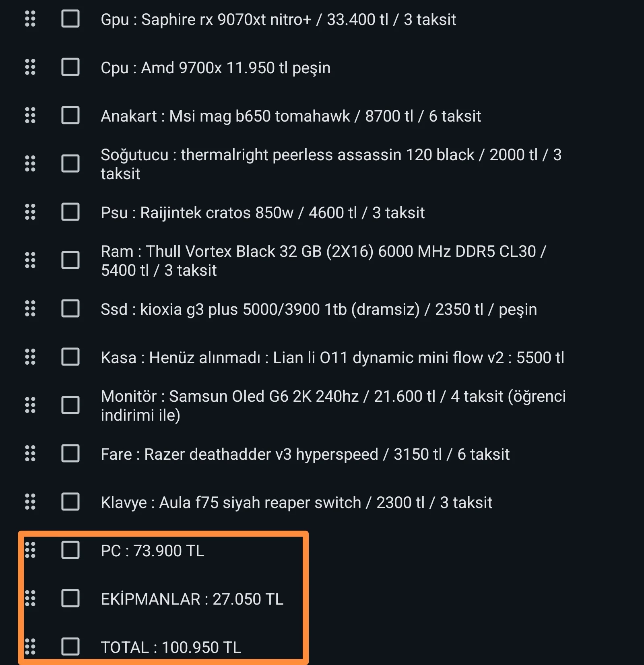This screenshot has width=644, height=665.
Task: Tick the Cpu Amd 9700x checkbox
Action: pyautogui.click(x=70, y=67)
